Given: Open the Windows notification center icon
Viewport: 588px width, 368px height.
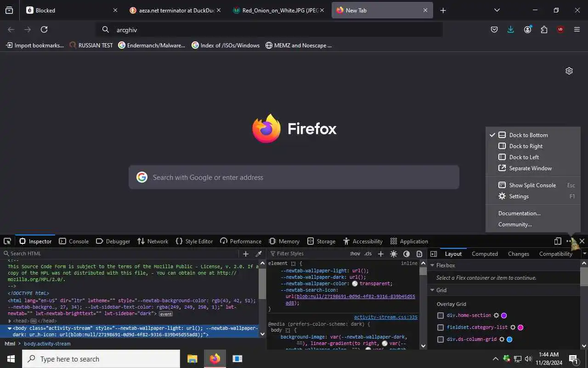Looking at the screenshot, I should coord(574,359).
